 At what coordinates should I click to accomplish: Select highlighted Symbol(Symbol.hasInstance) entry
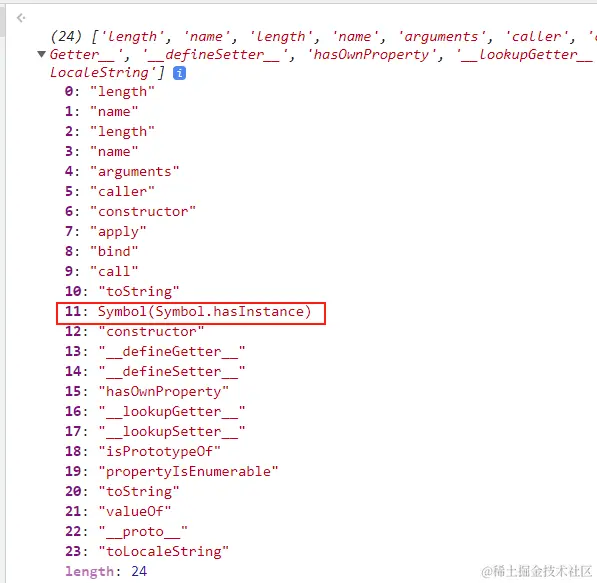tap(191, 313)
